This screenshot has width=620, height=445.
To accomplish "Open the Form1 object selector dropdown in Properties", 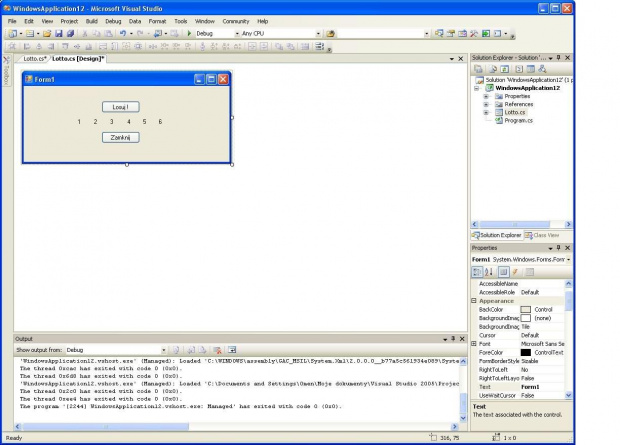I will (569, 259).
